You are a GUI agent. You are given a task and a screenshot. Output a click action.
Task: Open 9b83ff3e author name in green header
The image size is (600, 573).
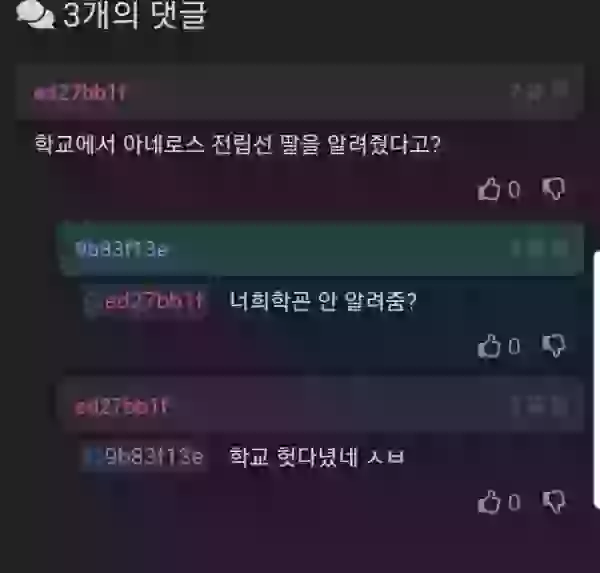[x=122, y=249]
